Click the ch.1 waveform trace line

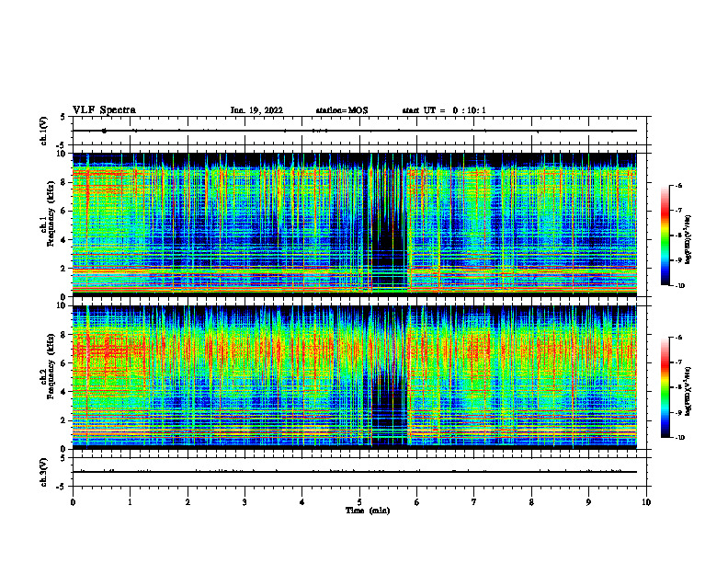tap(355, 131)
